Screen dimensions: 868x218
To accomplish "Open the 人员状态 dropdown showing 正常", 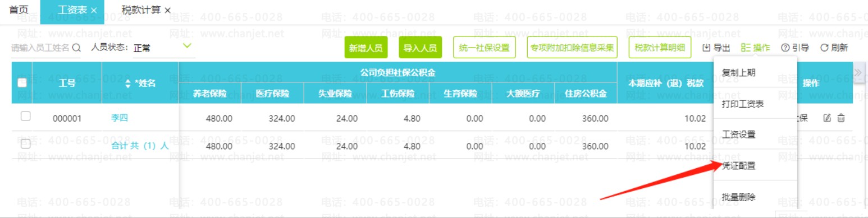I will pyautogui.click(x=163, y=48).
